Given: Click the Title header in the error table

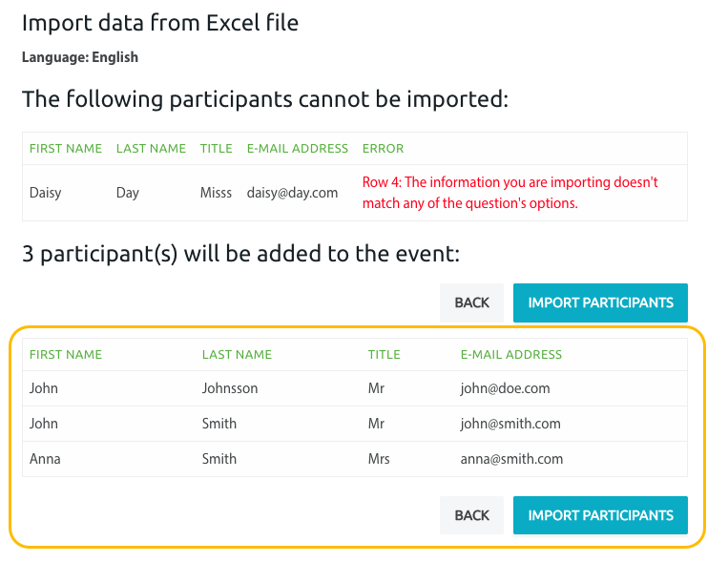Looking at the screenshot, I should click(216, 149).
